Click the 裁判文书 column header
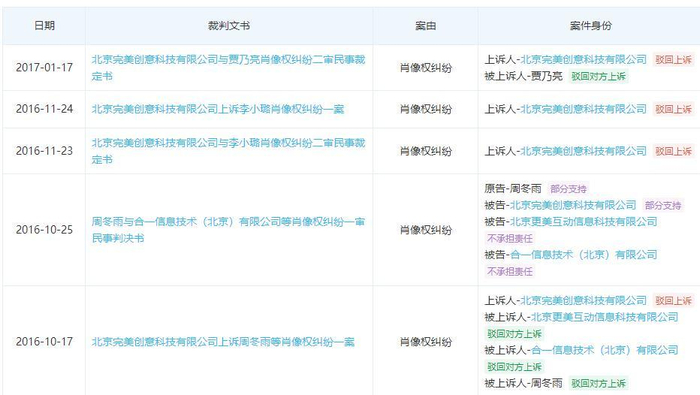700x395 pixels. (229, 26)
